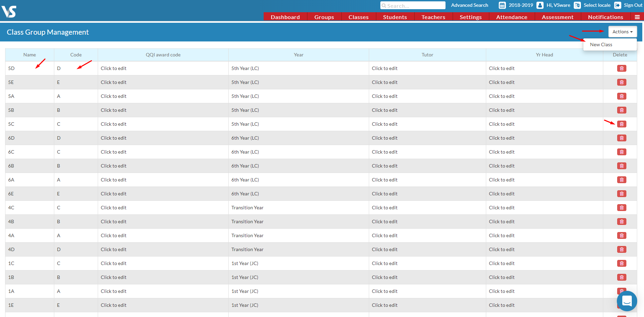Delete class 4A with trash icon
The height and width of the screenshot is (317, 644).
pos(622,235)
